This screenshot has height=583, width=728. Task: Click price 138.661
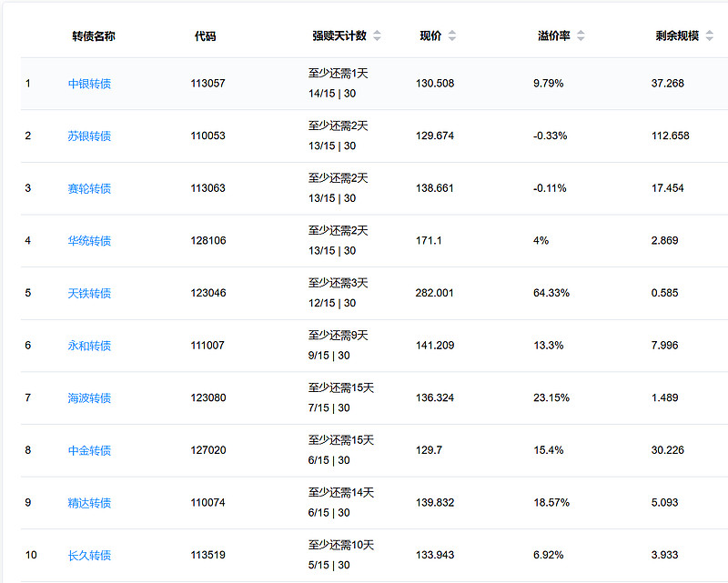434,188
